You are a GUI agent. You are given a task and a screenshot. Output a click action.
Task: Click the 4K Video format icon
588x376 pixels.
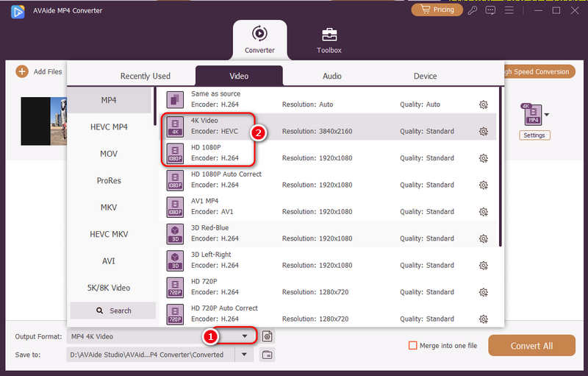point(175,127)
